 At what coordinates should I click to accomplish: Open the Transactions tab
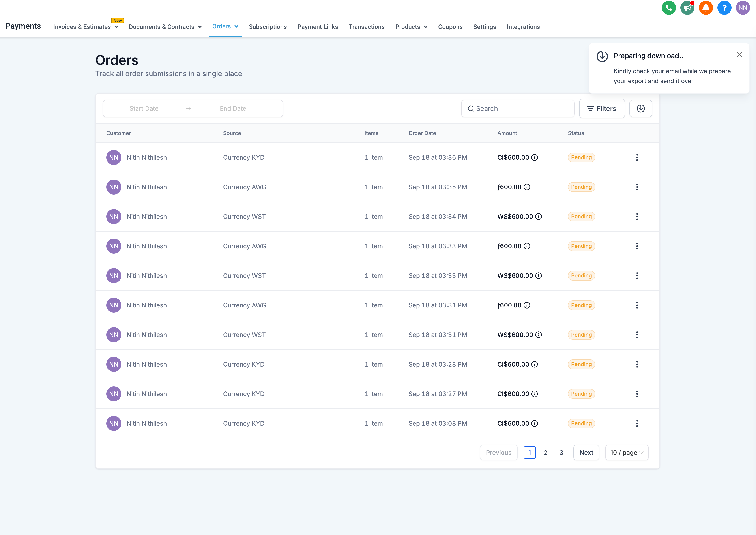(x=366, y=27)
